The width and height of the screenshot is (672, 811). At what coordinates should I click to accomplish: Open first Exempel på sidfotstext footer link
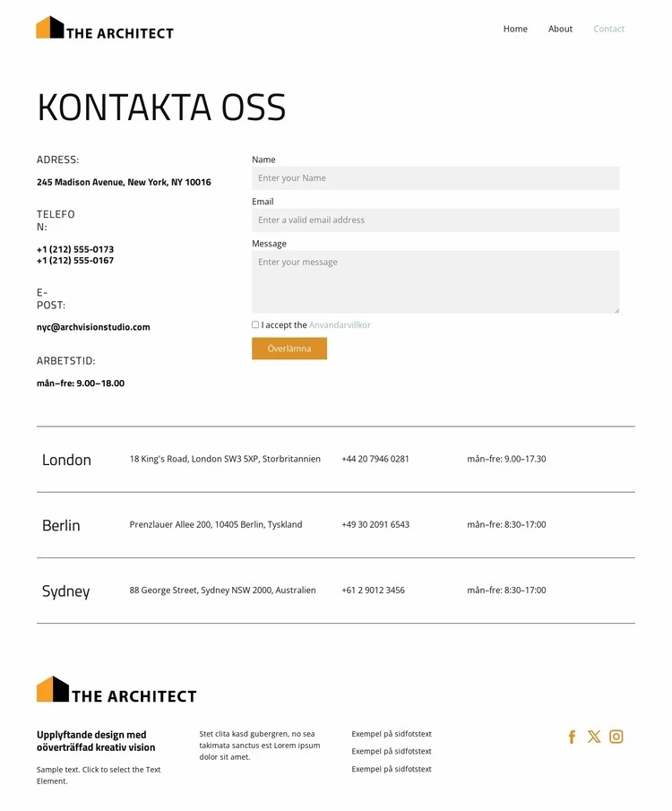click(x=392, y=734)
